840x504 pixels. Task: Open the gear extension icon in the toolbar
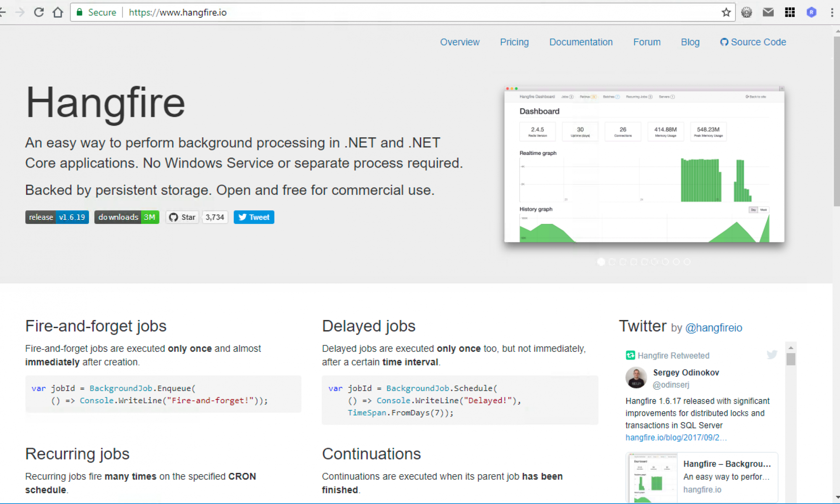tap(746, 12)
